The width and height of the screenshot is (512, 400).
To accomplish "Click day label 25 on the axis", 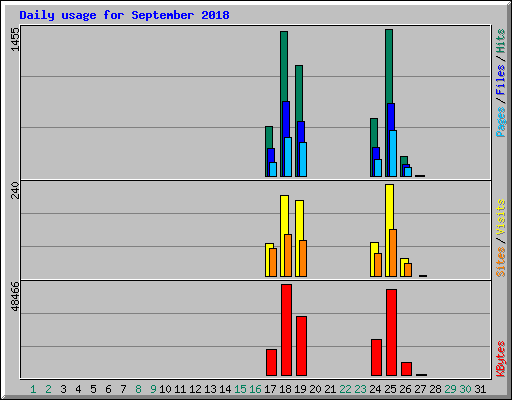I will 390,389.
